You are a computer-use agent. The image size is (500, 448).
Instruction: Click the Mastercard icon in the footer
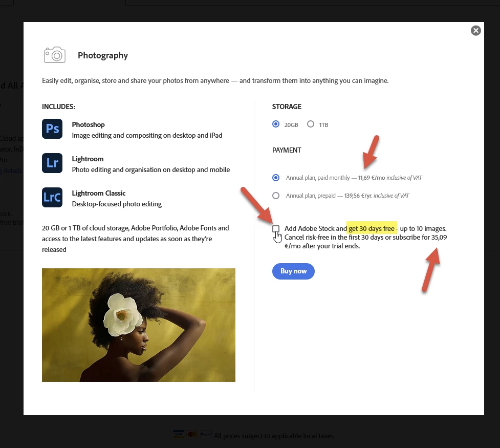(192, 434)
